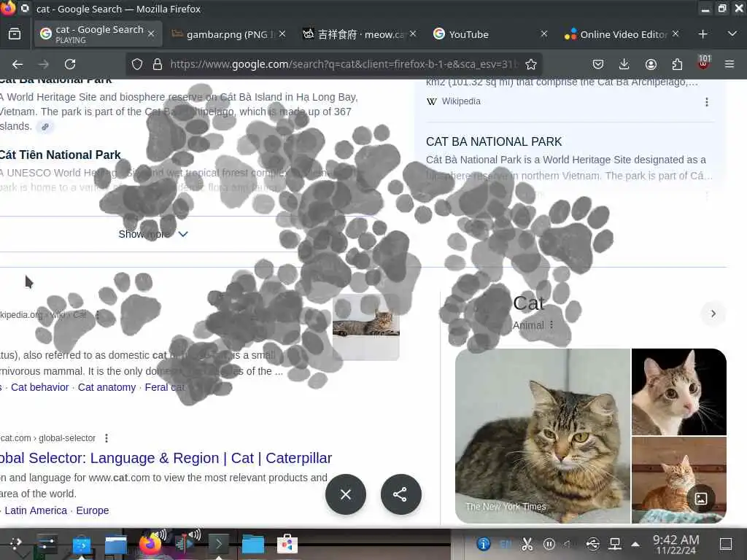Open the Pocket save icon
This screenshot has height=560, width=747.
point(598,64)
